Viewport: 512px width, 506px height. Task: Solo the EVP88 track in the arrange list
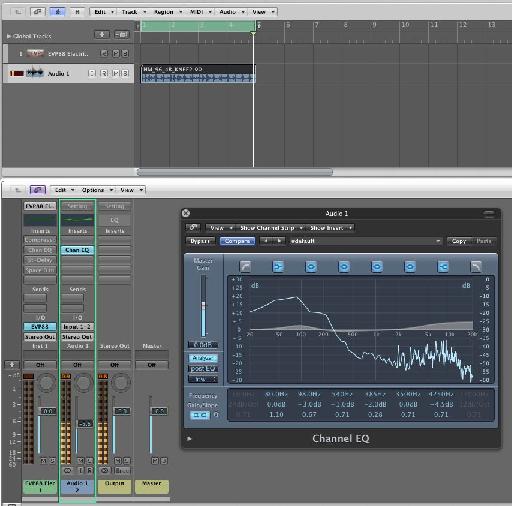125,53
